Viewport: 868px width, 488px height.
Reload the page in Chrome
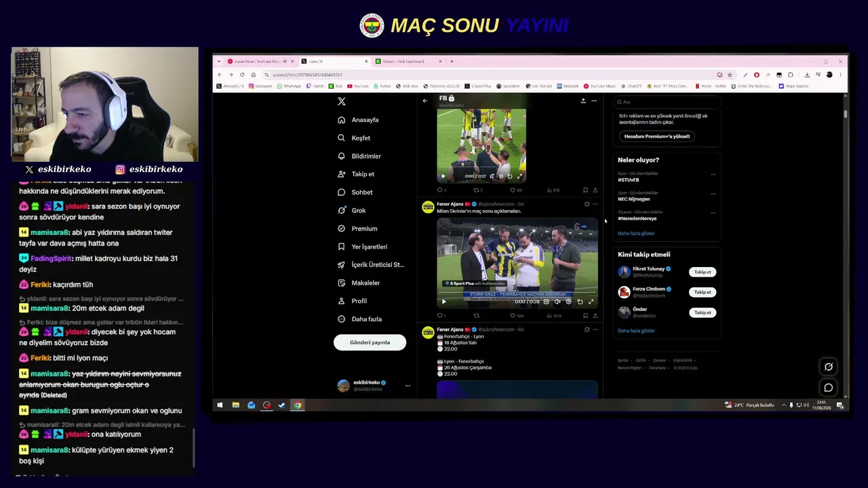coord(241,75)
